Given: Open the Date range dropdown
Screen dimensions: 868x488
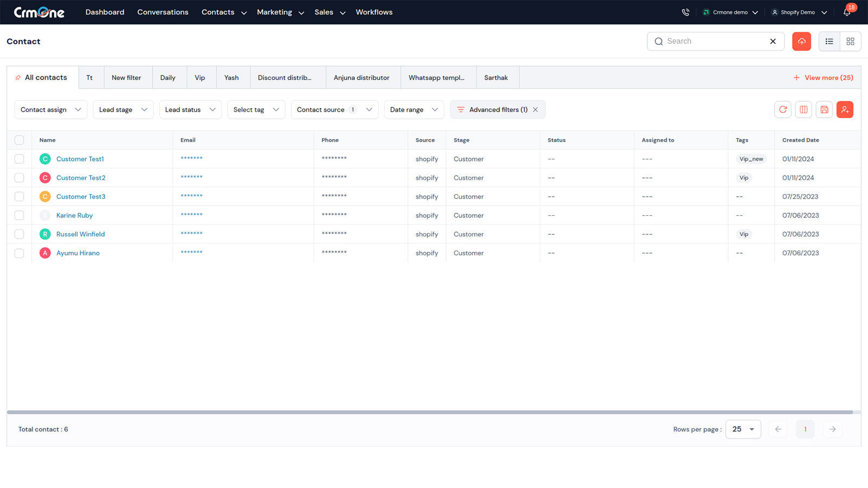Looking at the screenshot, I should [x=414, y=110].
